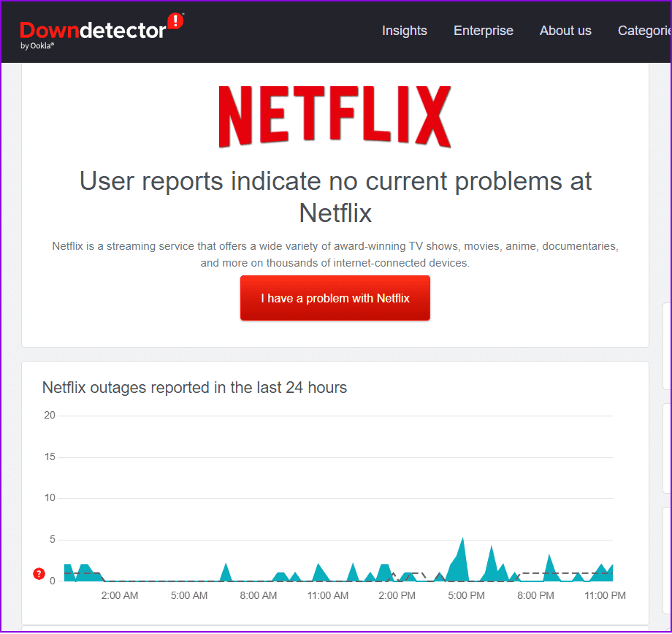Open the Categories menu item
The height and width of the screenshot is (634, 672).
click(644, 31)
